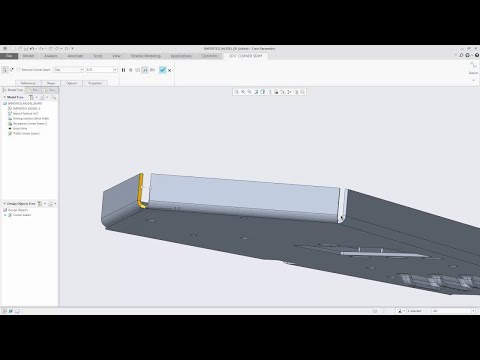Click the glasses verify-mode icon
Viewport: 480px width, 360px height.
(x=152, y=70)
